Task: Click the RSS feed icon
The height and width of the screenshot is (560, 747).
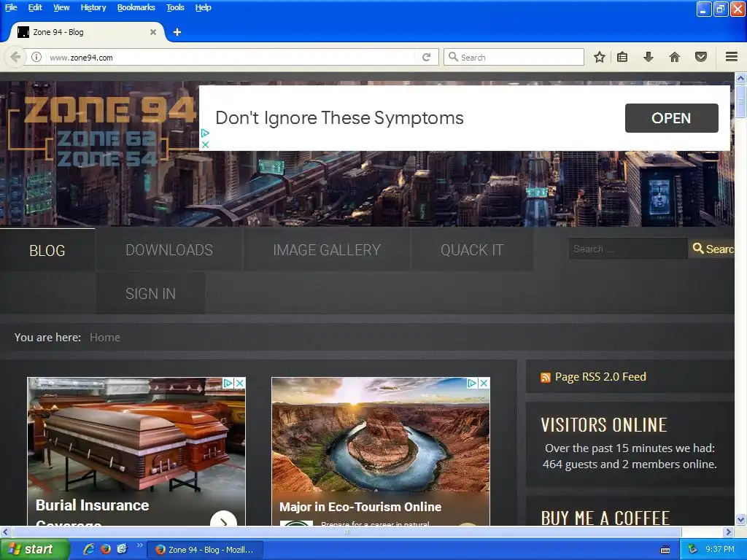Action: click(x=546, y=378)
